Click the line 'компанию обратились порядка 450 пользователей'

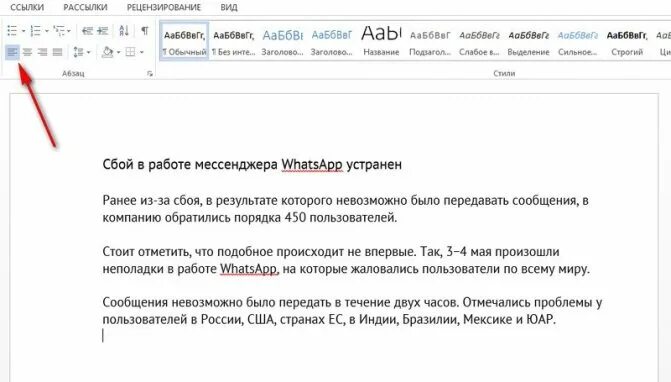pyautogui.click(x=250, y=218)
